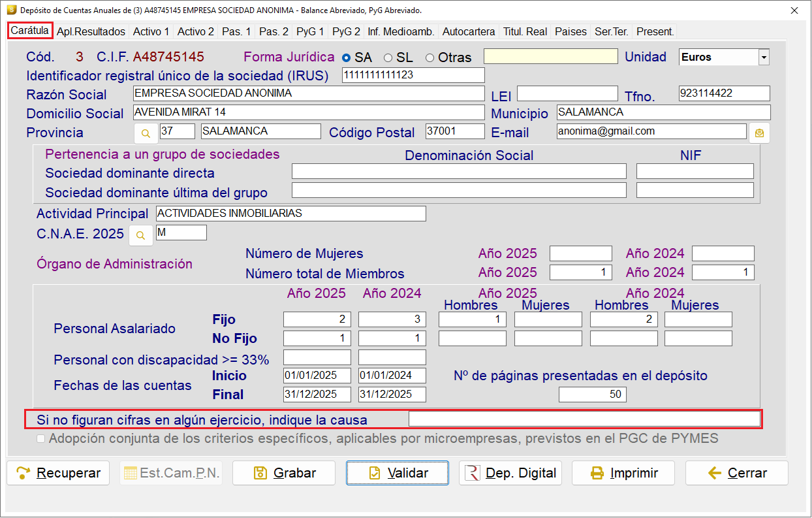Click the Imprimir button
The width and height of the screenshot is (812, 518).
tap(623, 473)
